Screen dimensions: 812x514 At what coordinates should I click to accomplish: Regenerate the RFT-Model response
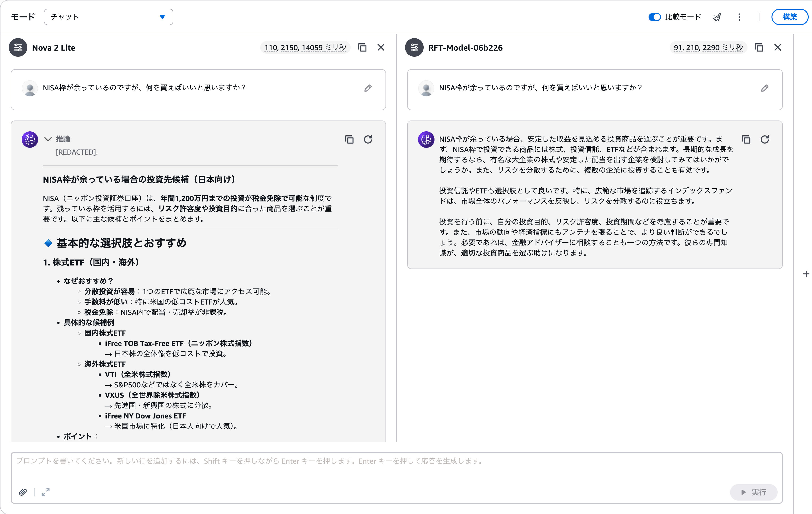(764, 139)
